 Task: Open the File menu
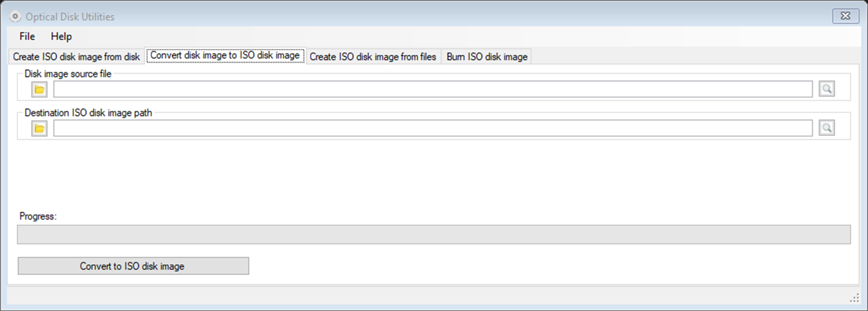27,36
